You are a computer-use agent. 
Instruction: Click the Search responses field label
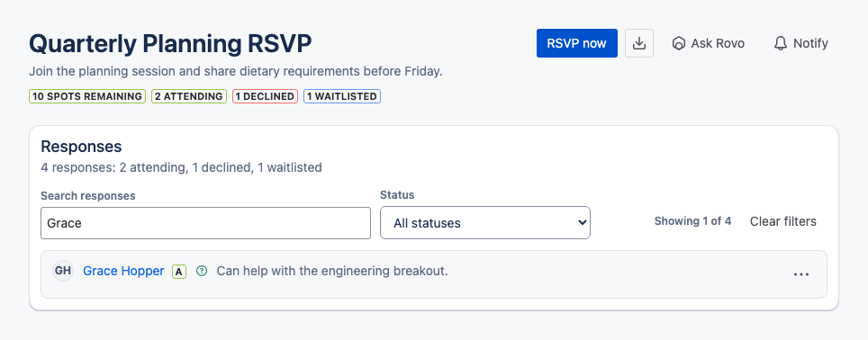(x=88, y=196)
